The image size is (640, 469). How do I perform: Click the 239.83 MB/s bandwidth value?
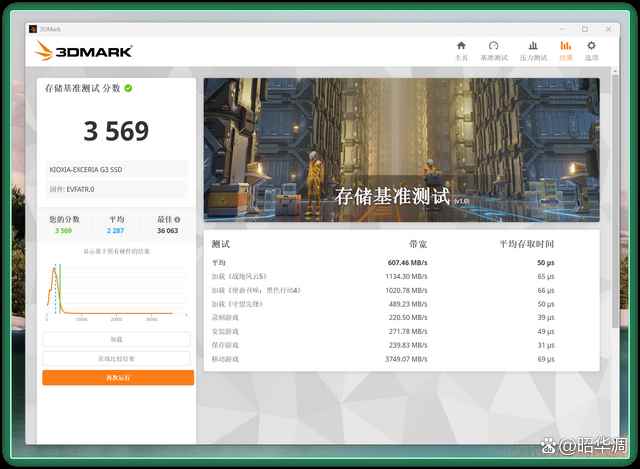tap(408, 345)
